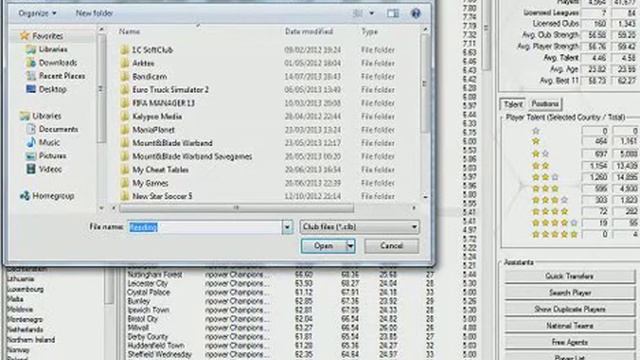Click the change view icon
The image size is (640, 360).
point(358,13)
